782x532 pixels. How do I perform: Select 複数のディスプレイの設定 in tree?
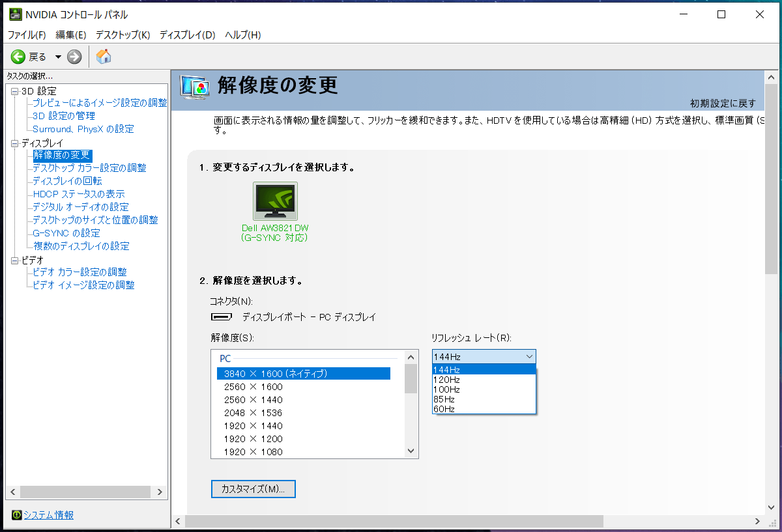81,246
